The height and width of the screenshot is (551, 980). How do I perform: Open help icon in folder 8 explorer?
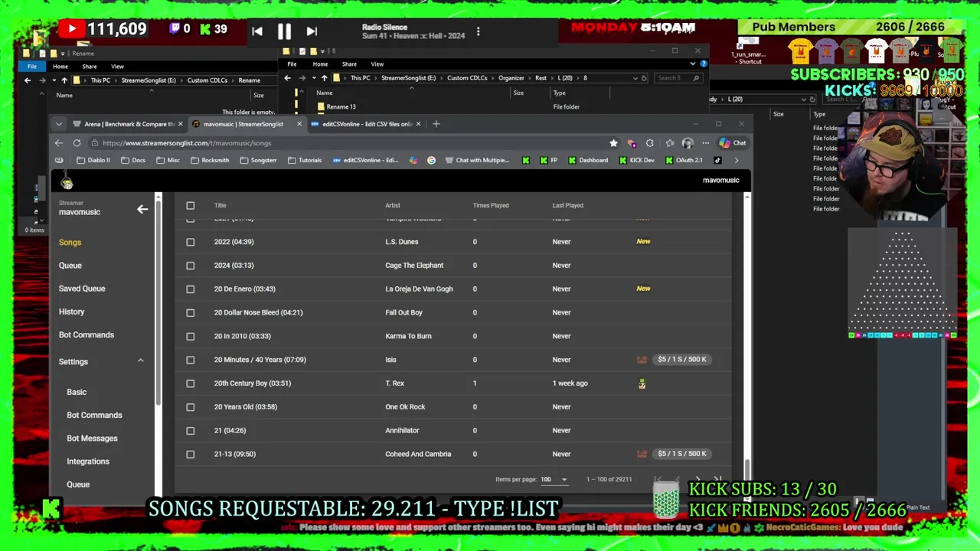703,64
